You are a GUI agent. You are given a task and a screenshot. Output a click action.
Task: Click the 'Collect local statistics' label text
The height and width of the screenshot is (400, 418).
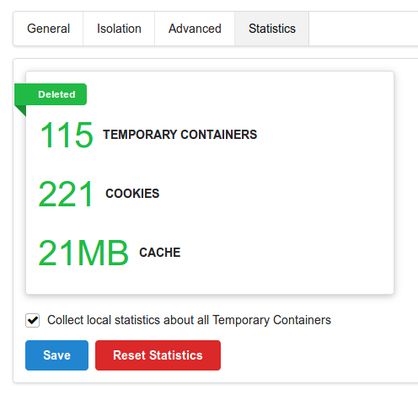pyautogui.click(x=189, y=320)
